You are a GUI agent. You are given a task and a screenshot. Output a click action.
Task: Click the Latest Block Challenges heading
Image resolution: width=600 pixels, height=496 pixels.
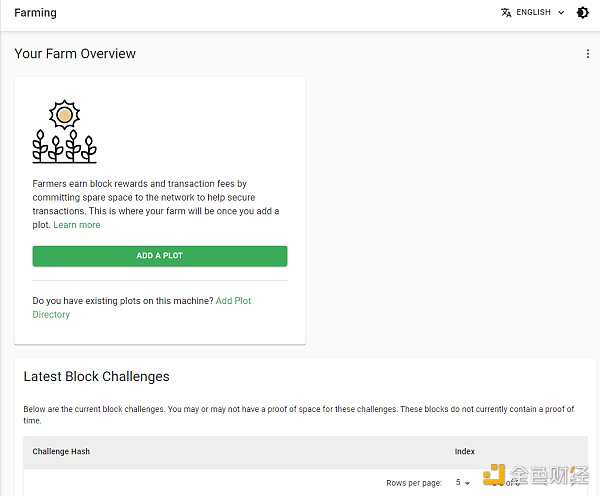[x=97, y=377]
